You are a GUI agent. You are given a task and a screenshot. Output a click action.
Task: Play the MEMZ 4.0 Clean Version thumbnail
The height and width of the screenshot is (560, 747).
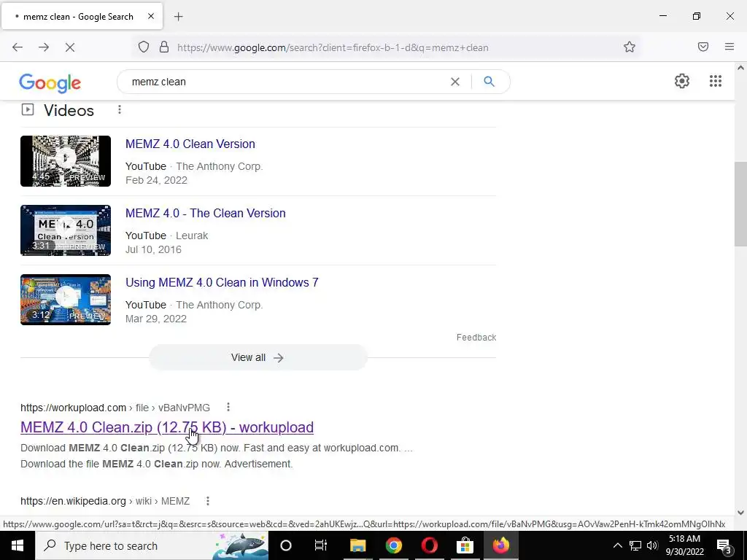click(66, 161)
